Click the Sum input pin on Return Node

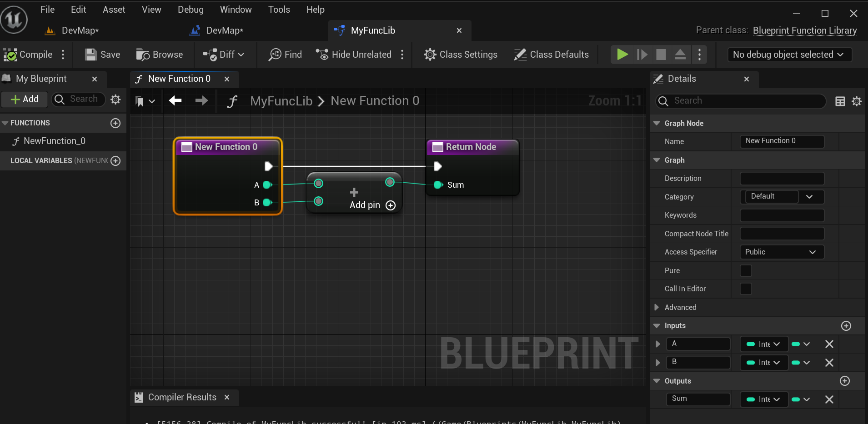[x=438, y=185]
